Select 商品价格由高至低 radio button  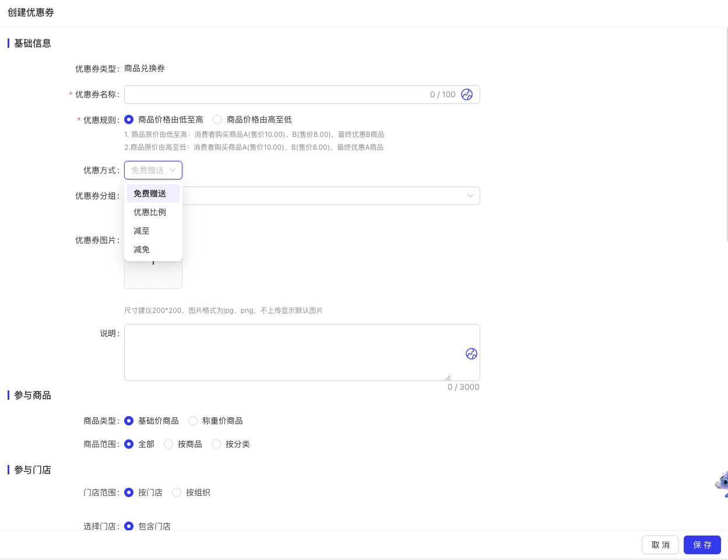pyautogui.click(x=217, y=119)
